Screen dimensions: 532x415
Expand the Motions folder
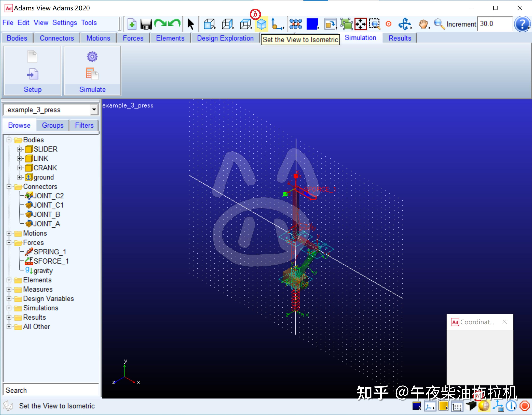click(x=9, y=233)
